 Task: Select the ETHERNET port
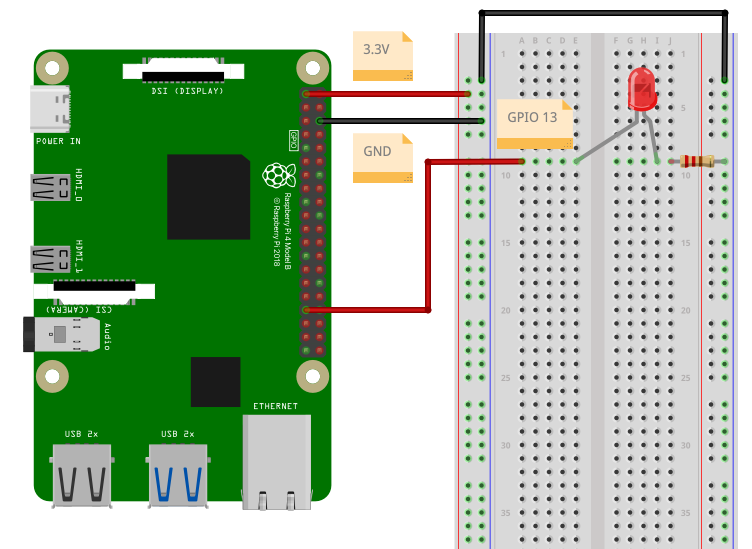click(277, 462)
